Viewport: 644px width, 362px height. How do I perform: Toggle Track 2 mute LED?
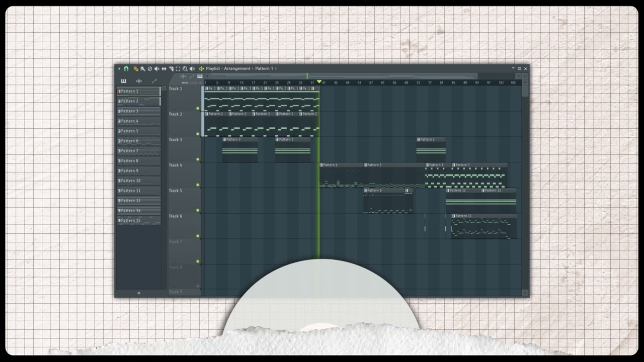pos(198,134)
